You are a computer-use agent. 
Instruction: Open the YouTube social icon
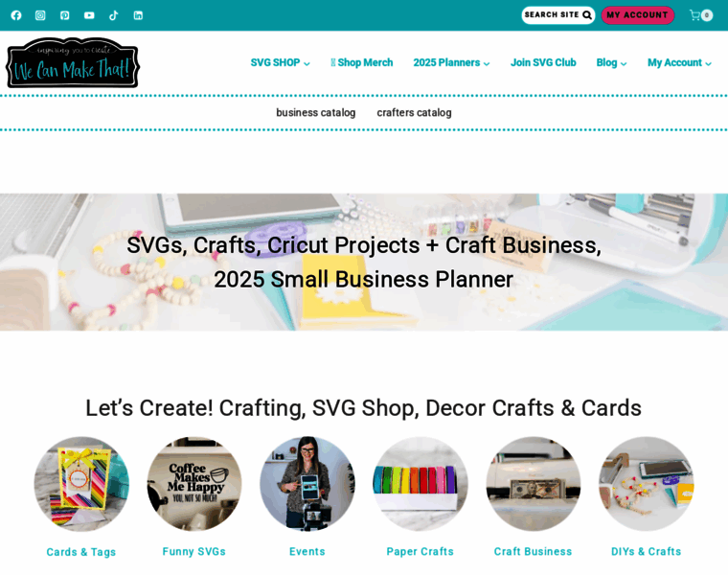click(x=89, y=15)
